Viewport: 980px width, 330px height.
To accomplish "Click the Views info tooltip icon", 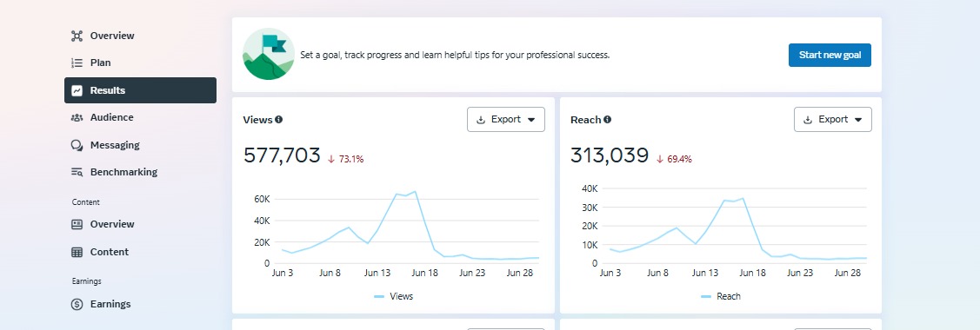I will tap(279, 119).
